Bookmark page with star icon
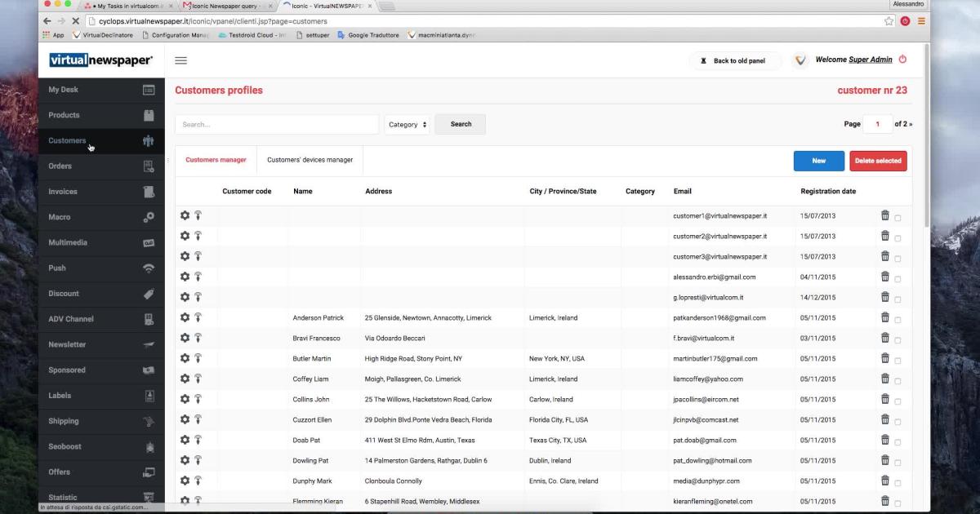This screenshot has width=980, height=514. (889, 21)
